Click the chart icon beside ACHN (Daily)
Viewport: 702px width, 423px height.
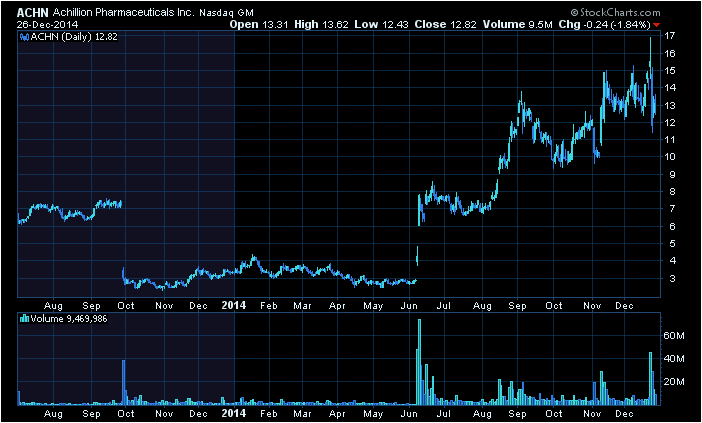tap(25, 37)
